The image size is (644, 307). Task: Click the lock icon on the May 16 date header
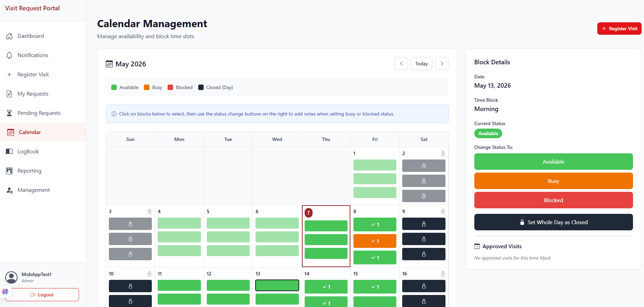[x=443, y=274]
